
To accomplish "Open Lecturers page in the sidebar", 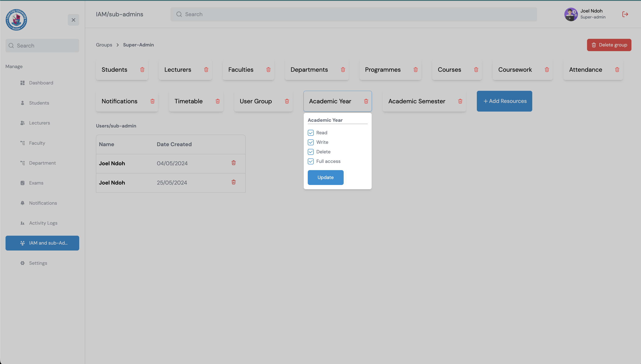I will 42,123.
